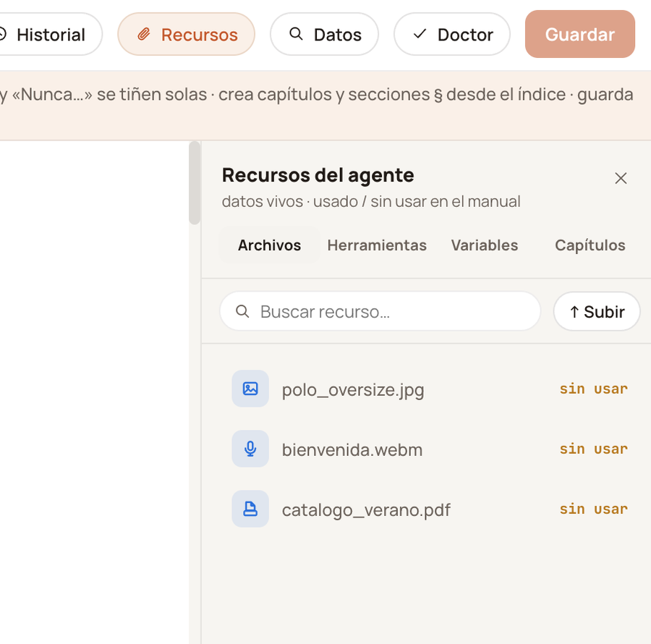Click the document icon for catalogo_verano.pdf

(x=250, y=509)
